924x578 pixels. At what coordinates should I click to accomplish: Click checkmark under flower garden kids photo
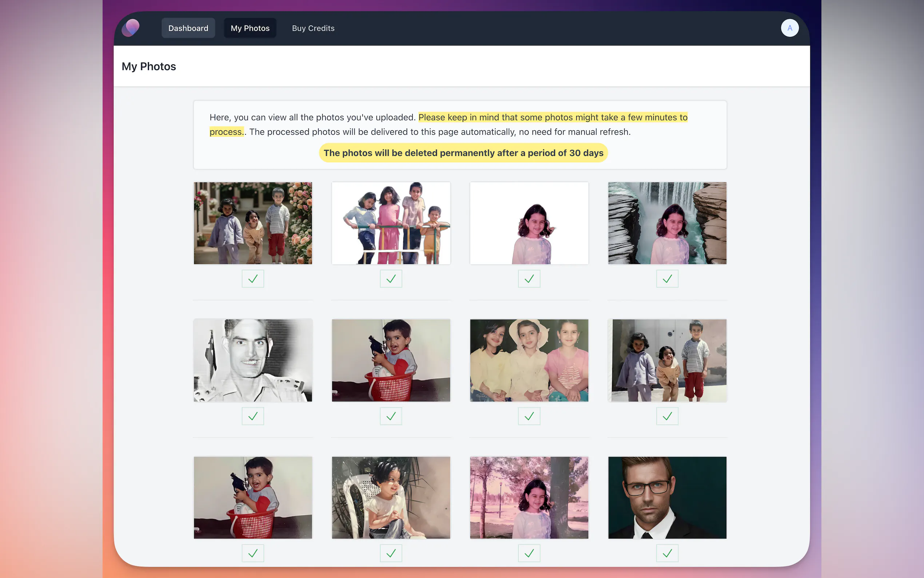click(x=252, y=279)
